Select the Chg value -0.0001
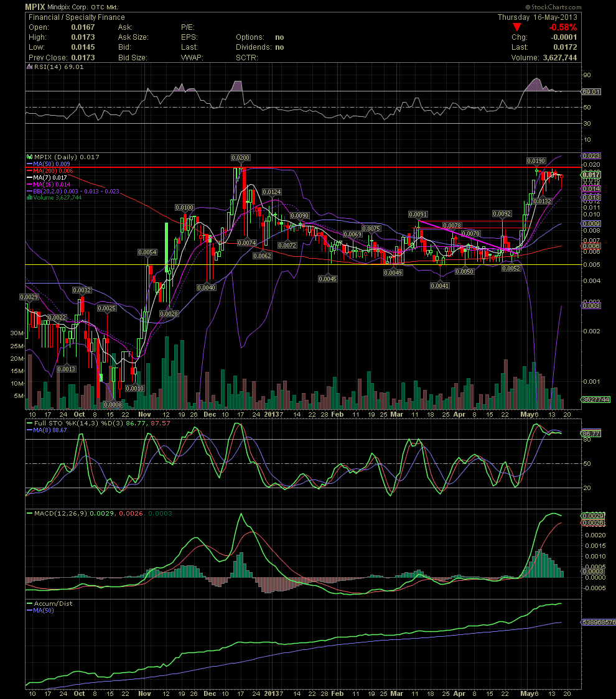616x699 pixels. coord(564,37)
